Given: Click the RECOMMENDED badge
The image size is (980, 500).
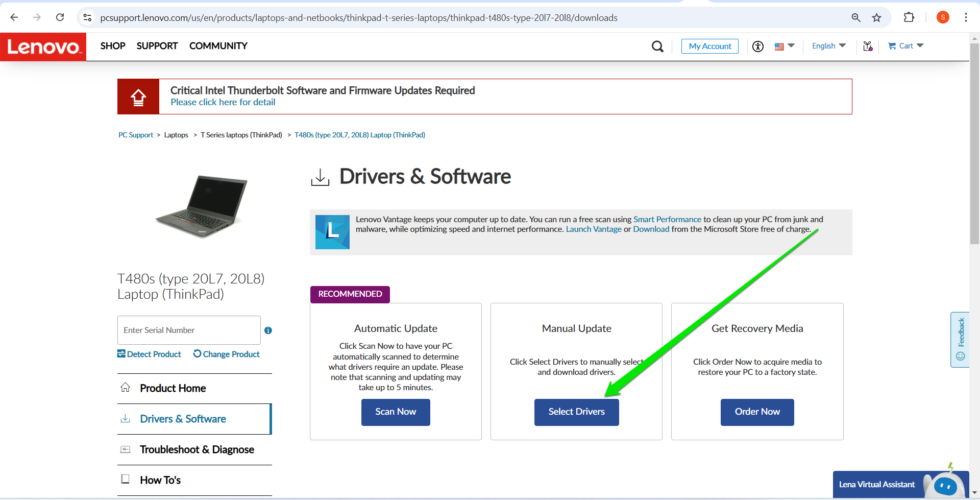Looking at the screenshot, I should 350,294.
